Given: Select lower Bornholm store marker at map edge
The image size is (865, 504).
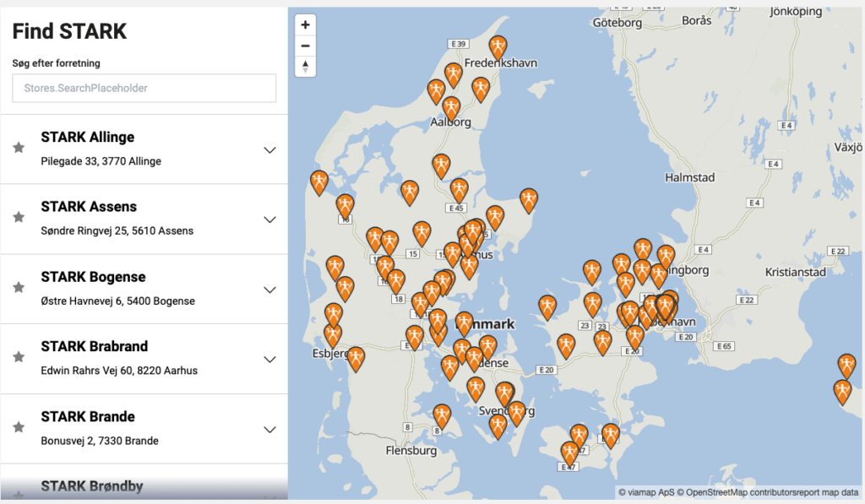Looking at the screenshot, I should 842,392.
